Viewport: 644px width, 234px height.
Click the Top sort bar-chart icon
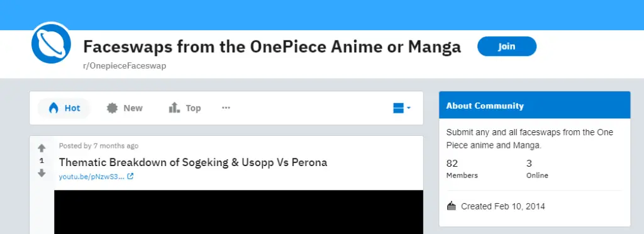click(174, 108)
